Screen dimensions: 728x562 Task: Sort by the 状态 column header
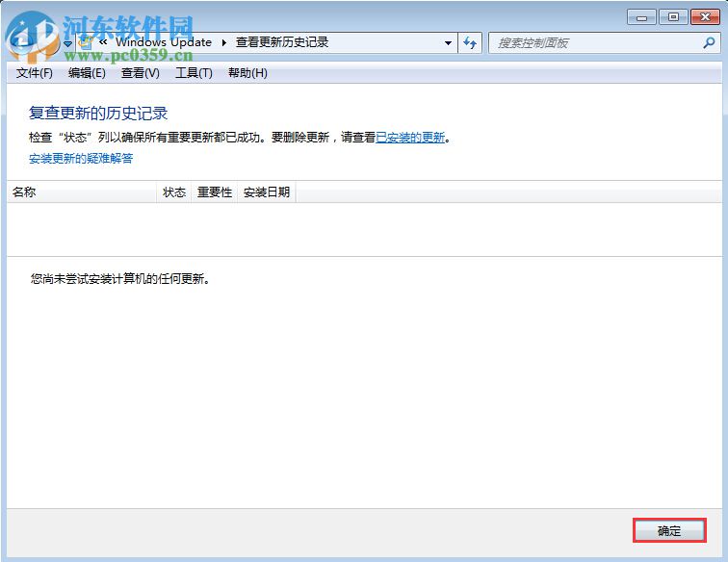pos(174,192)
